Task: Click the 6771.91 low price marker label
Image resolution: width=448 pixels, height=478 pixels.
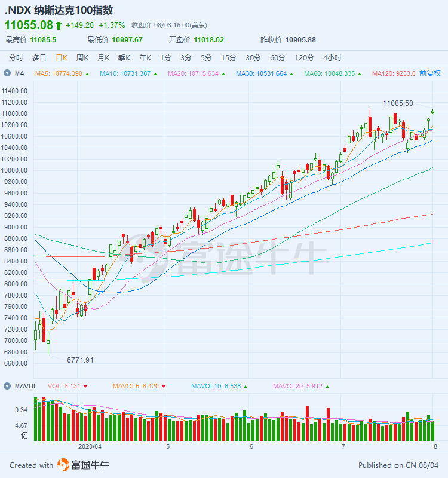Action: pyautogui.click(x=80, y=360)
